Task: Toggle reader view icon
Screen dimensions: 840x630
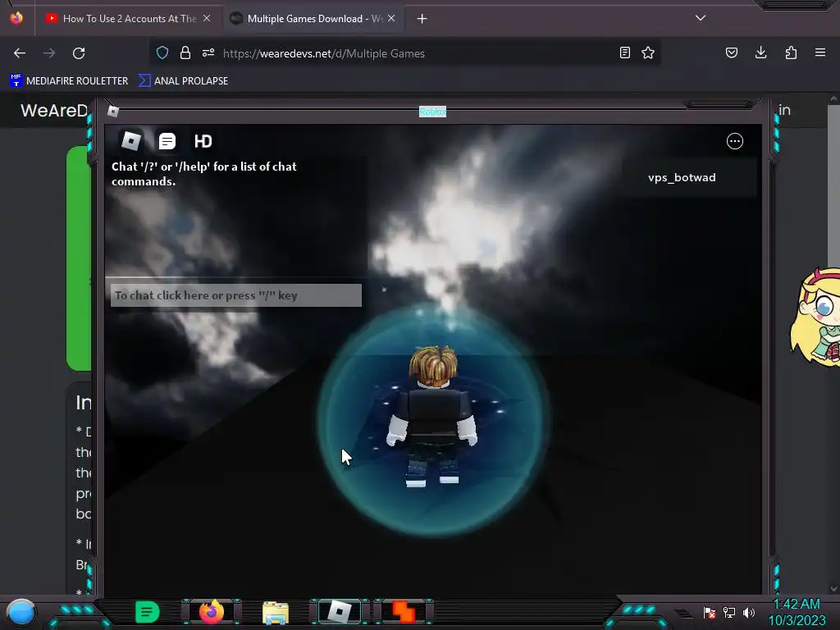Action: pos(624,52)
